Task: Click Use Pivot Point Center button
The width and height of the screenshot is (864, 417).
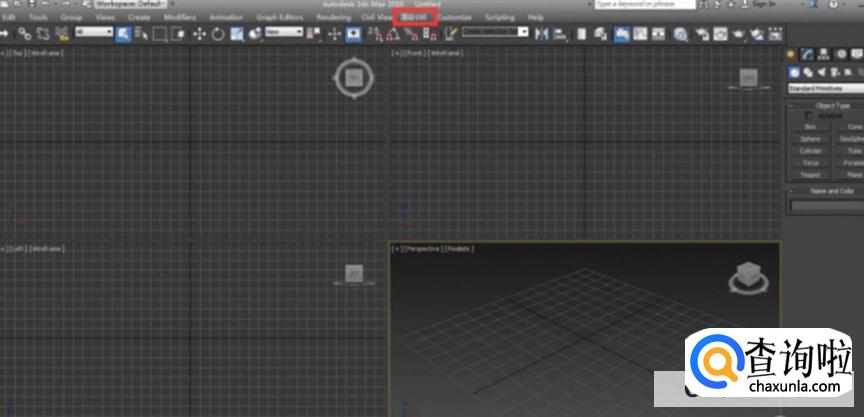Action: point(313,34)
